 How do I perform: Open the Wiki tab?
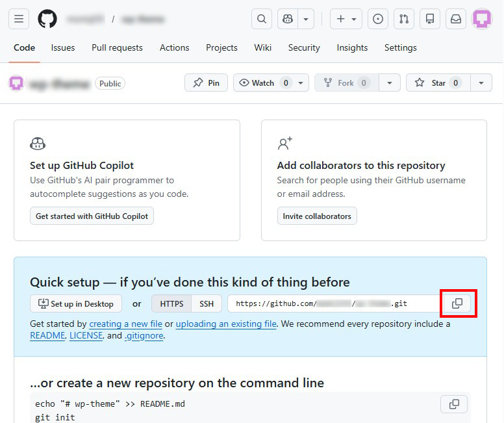click(x=262, y=47)
